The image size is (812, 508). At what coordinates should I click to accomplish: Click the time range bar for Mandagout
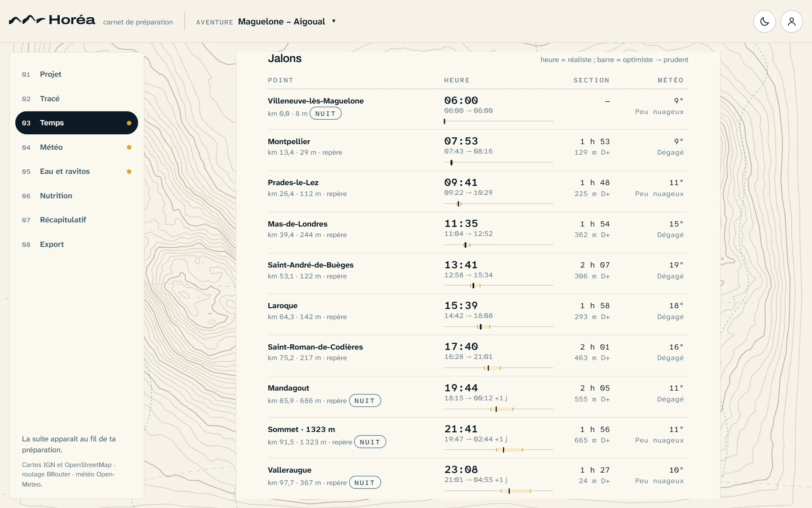click(498, 409)
